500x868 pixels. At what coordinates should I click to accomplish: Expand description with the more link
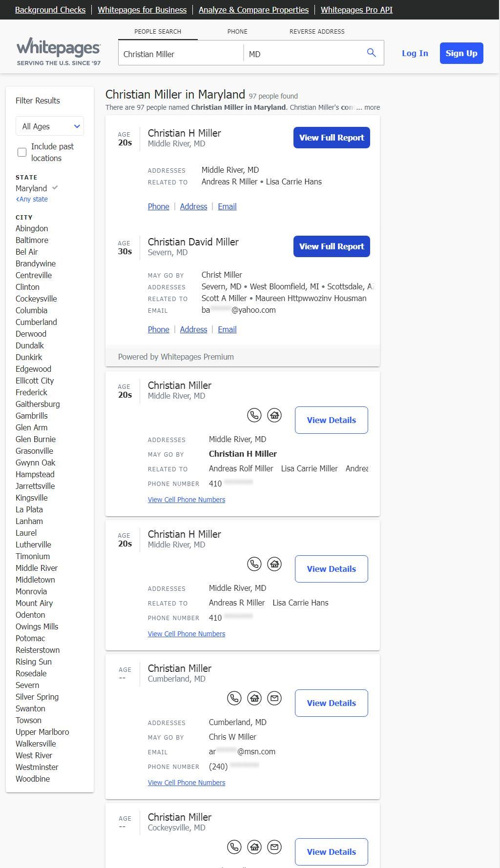tap(372, 107)
